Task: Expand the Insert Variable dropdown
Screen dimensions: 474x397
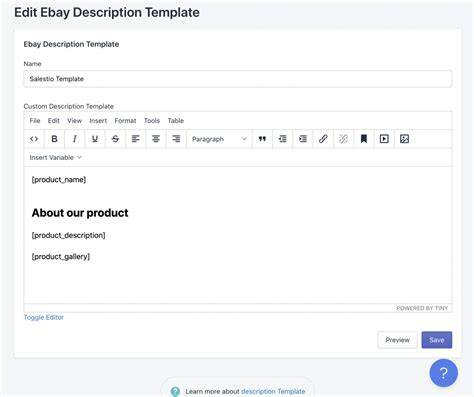Action: 55,158
